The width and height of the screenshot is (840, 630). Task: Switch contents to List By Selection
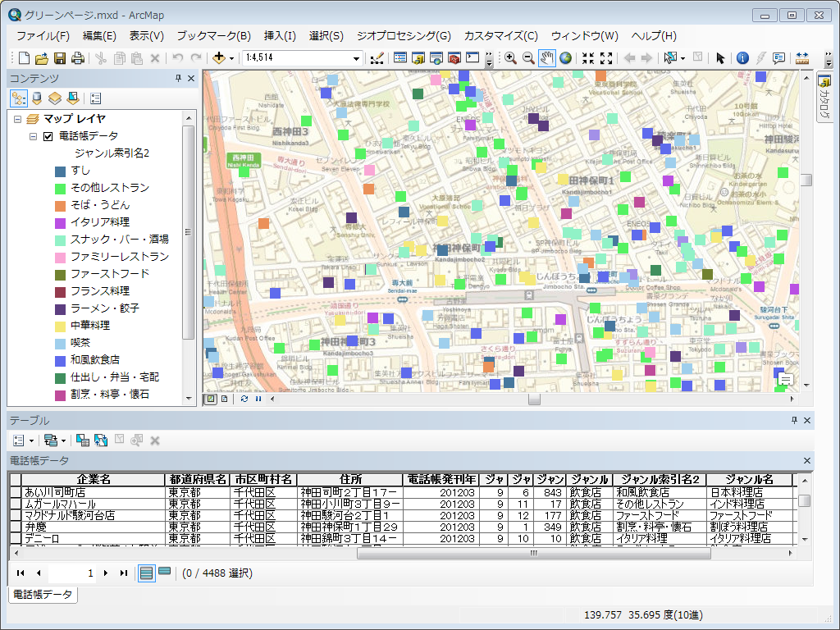(x=73, y=98)
